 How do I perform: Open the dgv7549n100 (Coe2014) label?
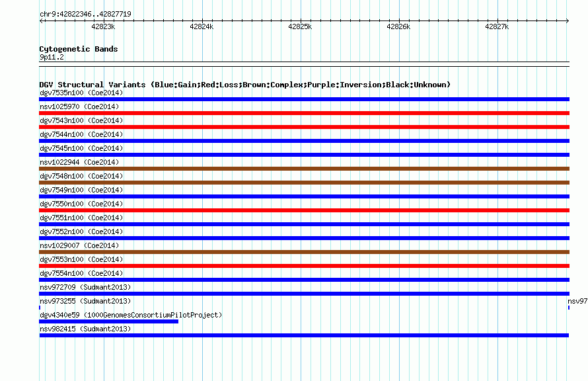tap(81, 190)
